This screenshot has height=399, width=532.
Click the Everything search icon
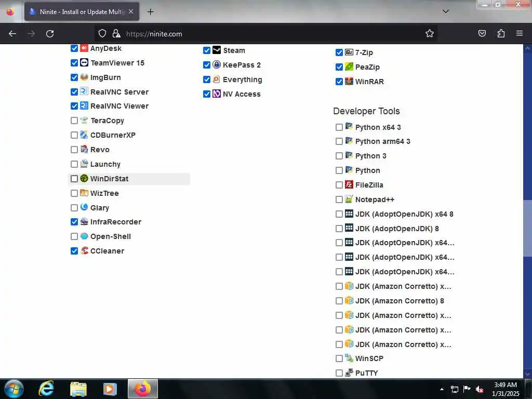click(217, 79)
